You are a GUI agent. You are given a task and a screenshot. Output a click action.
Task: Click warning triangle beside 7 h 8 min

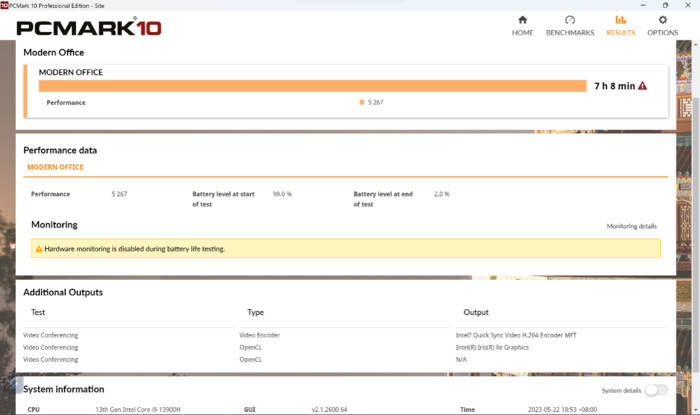click(642, 86)
